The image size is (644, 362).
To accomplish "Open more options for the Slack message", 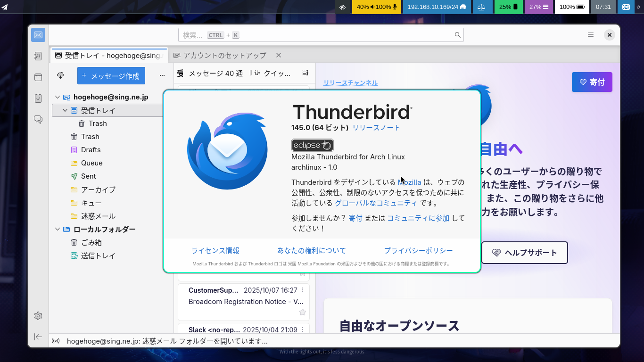I will point(303,330).
